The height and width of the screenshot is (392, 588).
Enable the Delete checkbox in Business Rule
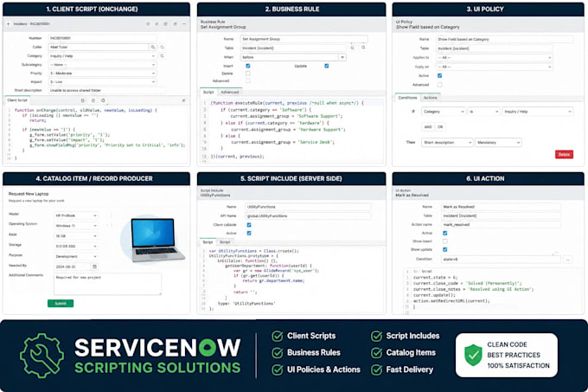pos(248,74)
